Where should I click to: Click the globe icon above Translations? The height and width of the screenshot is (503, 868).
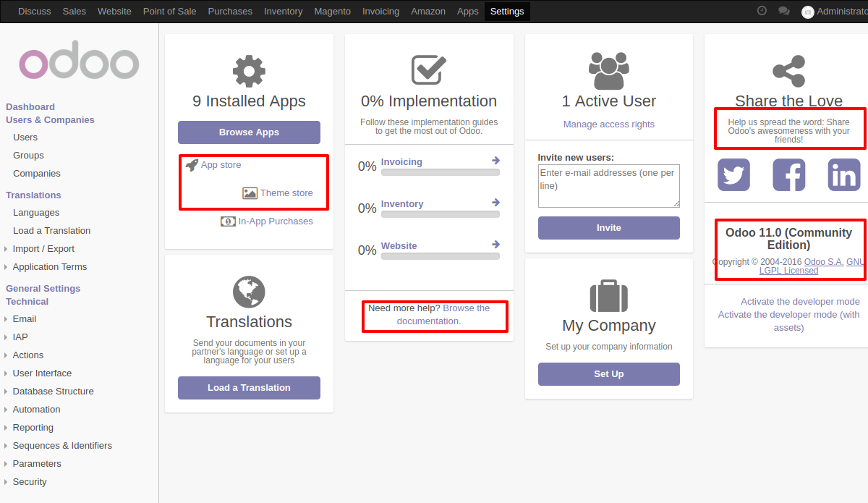[249, 292]
